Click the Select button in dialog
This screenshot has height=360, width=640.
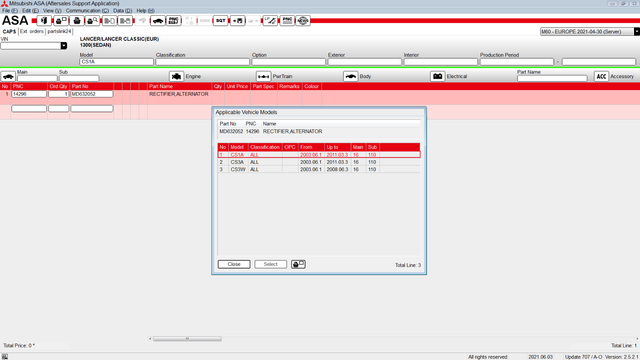[270, 264]
